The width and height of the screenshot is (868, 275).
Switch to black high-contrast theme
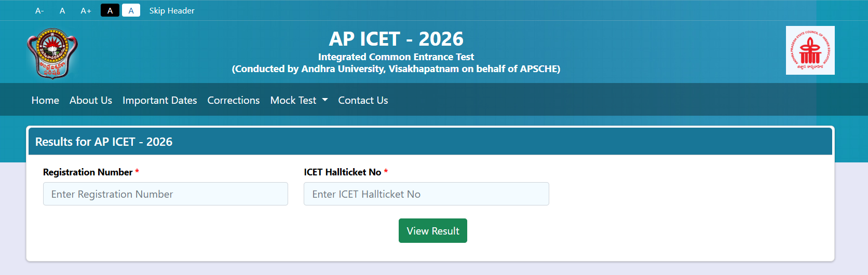110,11
